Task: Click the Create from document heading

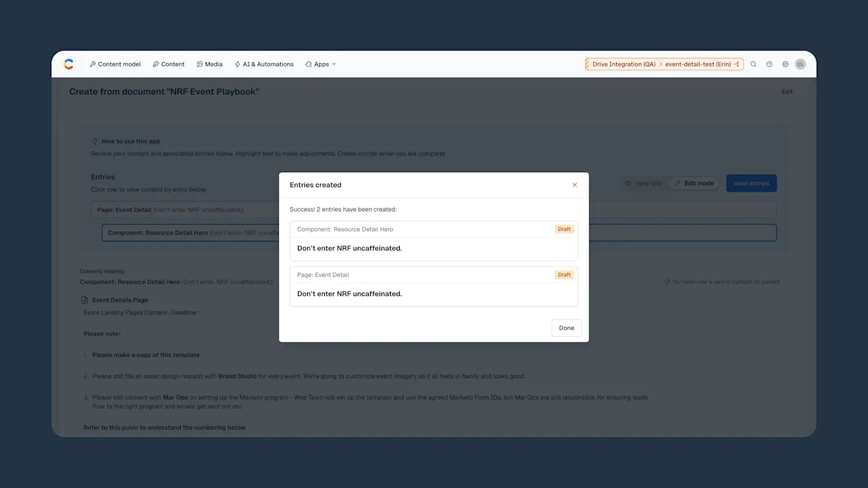Action: (x=164, y=92)
